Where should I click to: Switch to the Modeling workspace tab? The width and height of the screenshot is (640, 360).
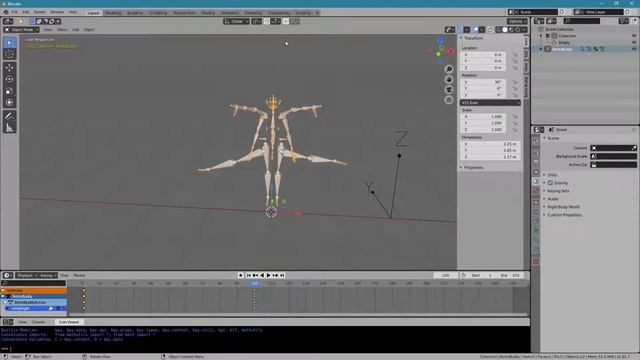(113, 13)
